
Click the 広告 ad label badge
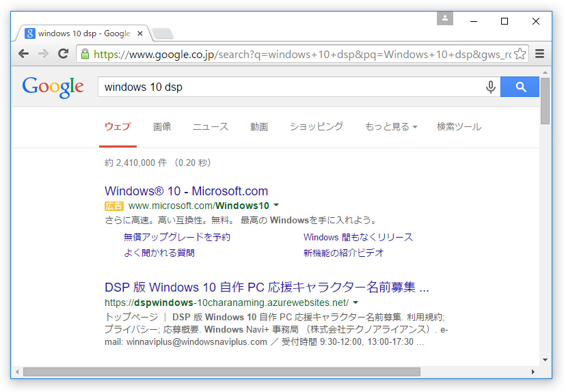(114, 206)
